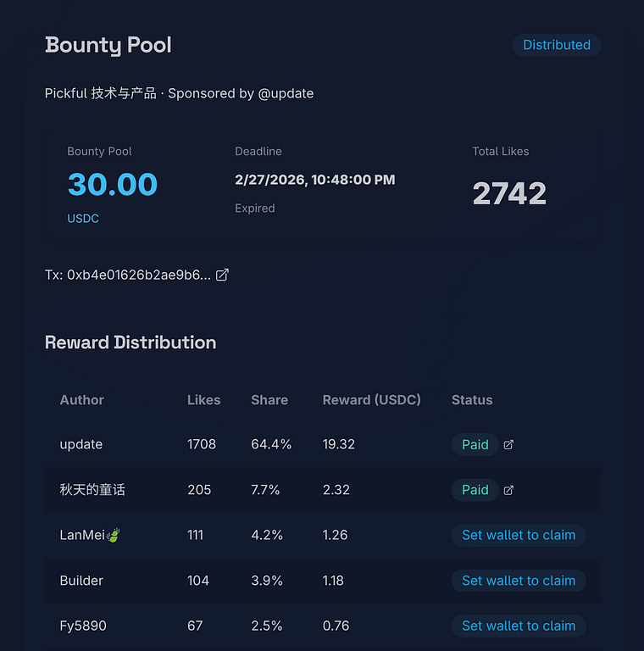
Task: Select the Reward (USDC) column header
Action: (x=371, y=400)
